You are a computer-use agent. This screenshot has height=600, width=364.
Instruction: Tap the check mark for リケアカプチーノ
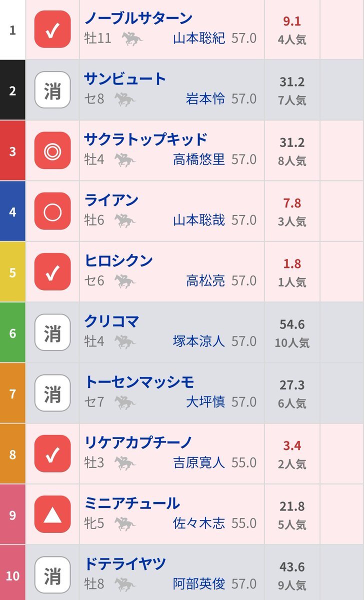(x=52, y=454)
